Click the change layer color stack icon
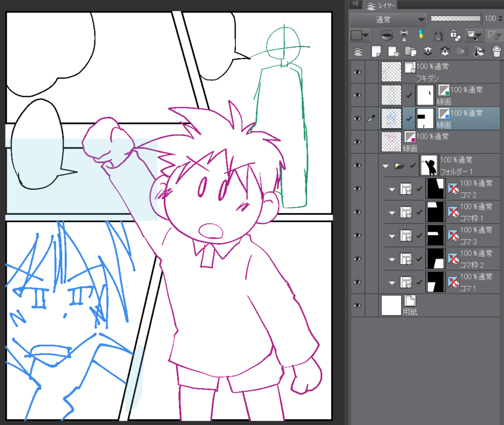The width and height of the screenshot is (504, 425). click(x=358, y=51)
